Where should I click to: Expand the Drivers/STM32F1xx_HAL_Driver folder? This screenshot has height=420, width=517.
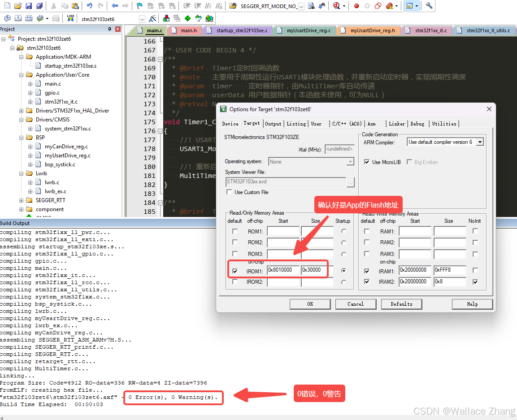[21, 111]
